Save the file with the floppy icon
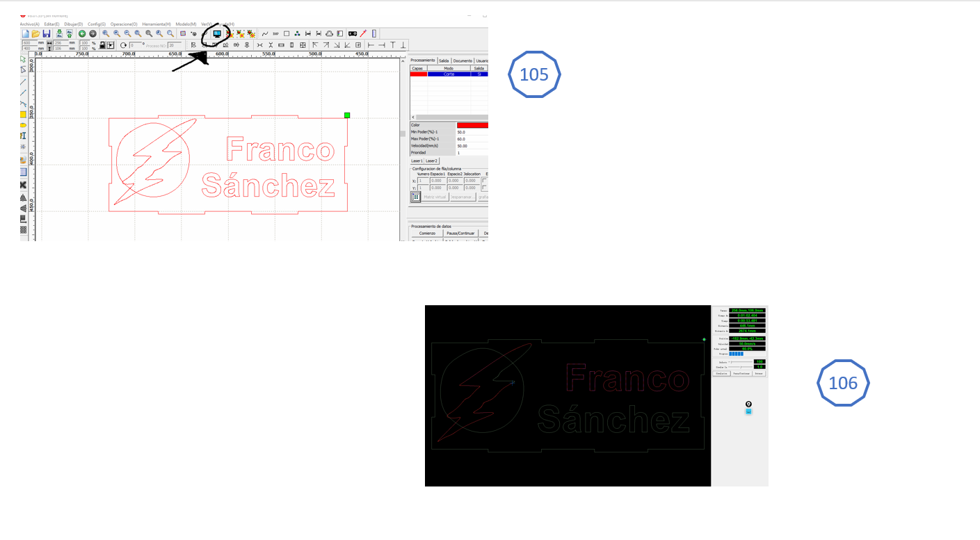This screenshot has height=540, width=980. [46, 33]
